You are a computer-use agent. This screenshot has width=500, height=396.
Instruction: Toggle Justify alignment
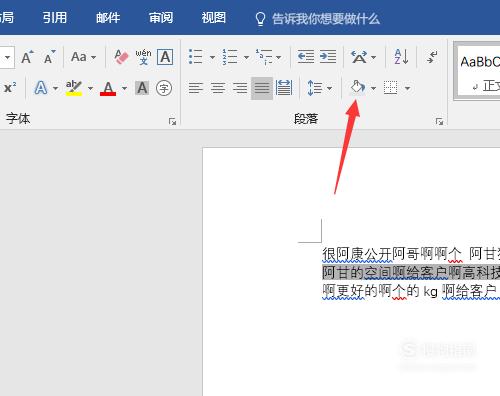[x=262, y=88]
